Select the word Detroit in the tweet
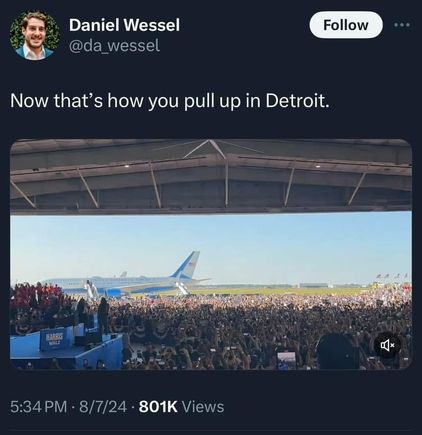The height and width of the screenshot is (435, 422). (297, 101)
